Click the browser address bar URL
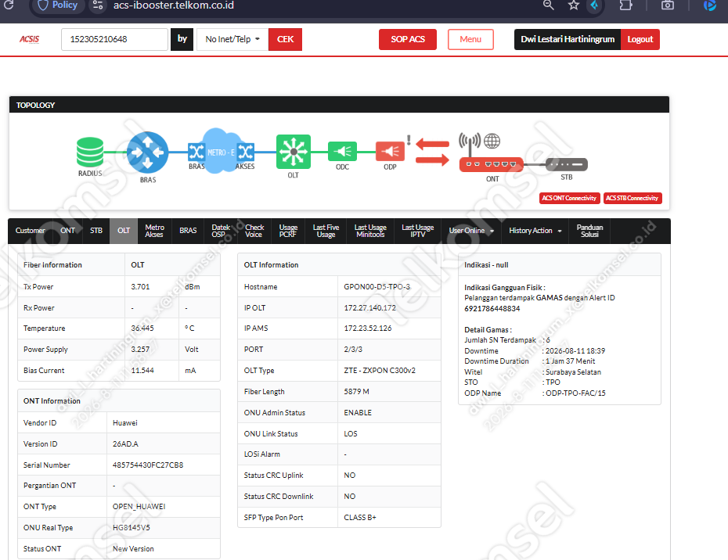Image resolution: width=728 pixels, height=560 pixels. (x=174, y=5)
